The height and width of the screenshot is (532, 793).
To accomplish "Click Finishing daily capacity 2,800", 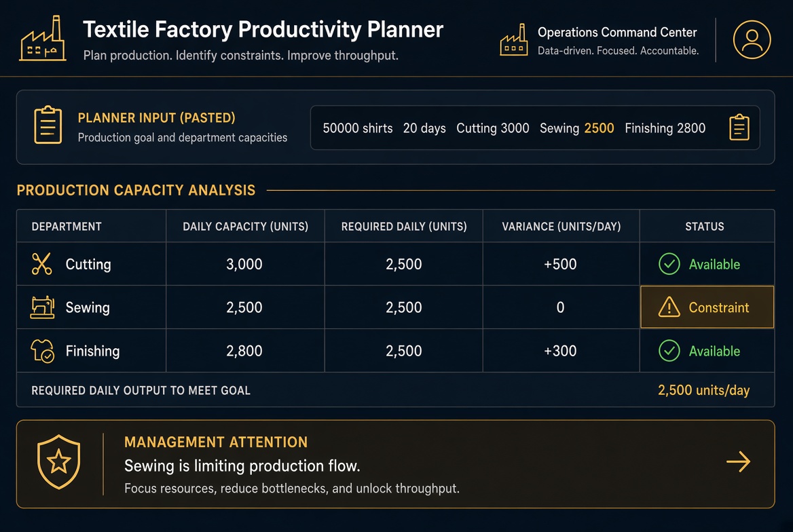I will click(x=244, y=351).
